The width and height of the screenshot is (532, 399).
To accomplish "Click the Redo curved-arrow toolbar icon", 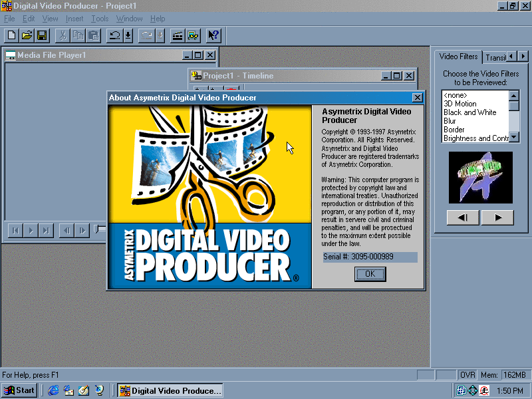I will coord(146,36).
